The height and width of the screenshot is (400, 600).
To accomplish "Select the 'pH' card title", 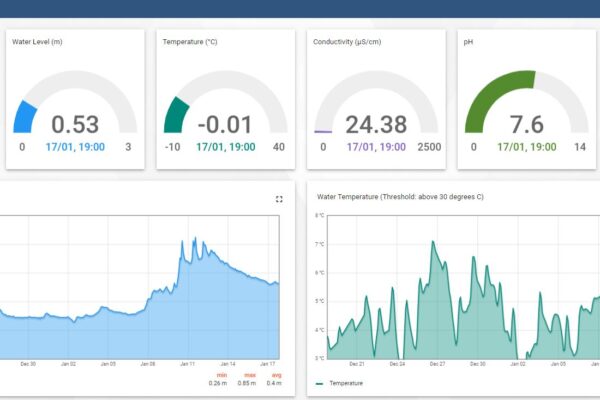I will (468, 42).
